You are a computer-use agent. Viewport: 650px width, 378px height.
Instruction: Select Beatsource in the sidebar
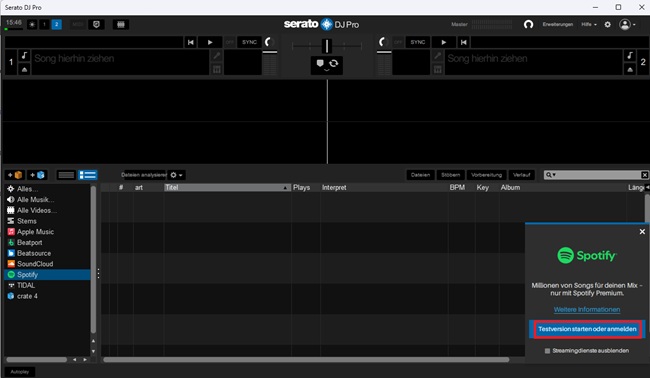47,253
